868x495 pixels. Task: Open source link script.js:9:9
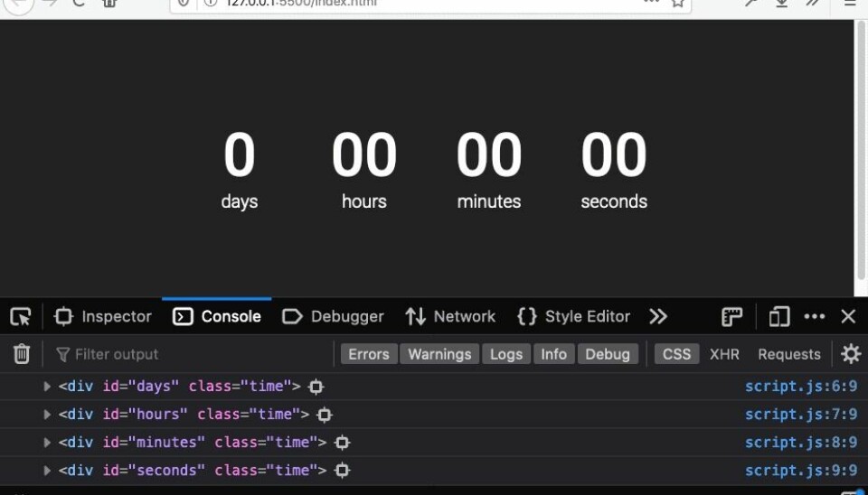(x=801, y=470)
